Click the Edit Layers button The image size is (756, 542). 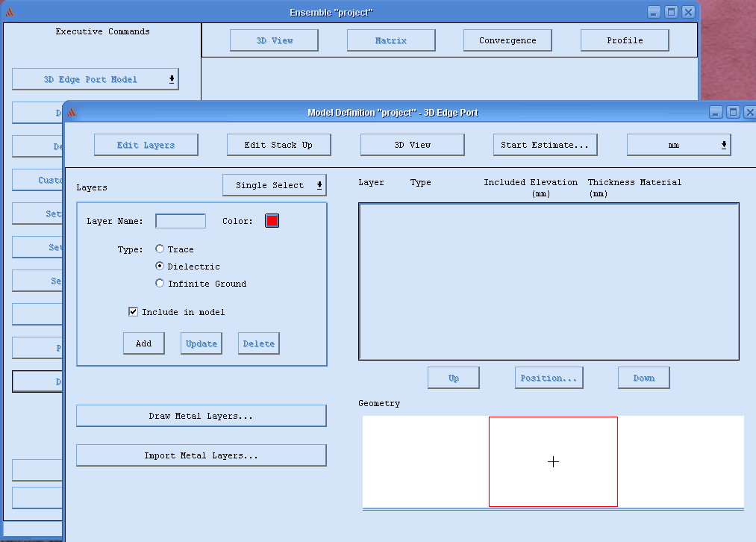pyautogui.click(x=146, y=145)
